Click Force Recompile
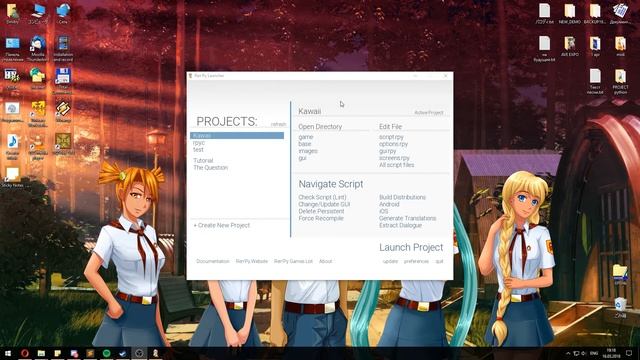The height and width of the screenshot is (360, 640). click(321, 218)
